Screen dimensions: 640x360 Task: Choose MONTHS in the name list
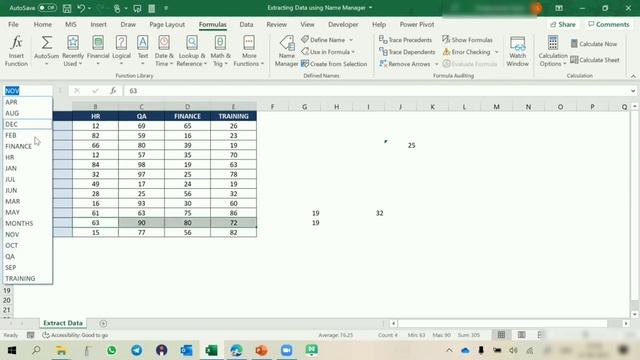[27, 223]
